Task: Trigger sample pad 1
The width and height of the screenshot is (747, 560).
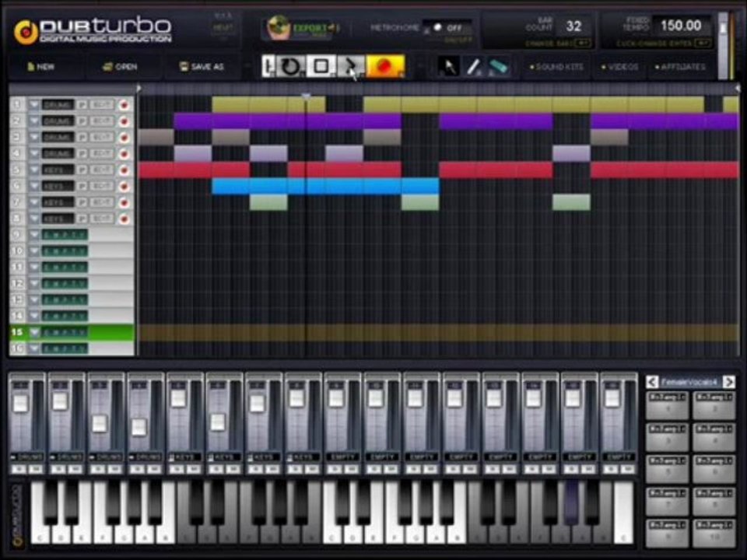Action: click(x=667, y=404)
